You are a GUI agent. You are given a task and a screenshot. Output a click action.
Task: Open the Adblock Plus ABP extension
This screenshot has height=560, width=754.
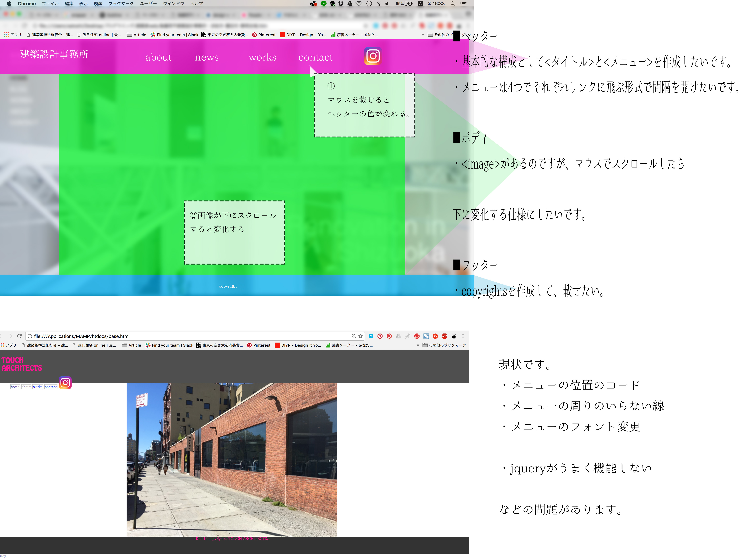(x=445, y=336)
